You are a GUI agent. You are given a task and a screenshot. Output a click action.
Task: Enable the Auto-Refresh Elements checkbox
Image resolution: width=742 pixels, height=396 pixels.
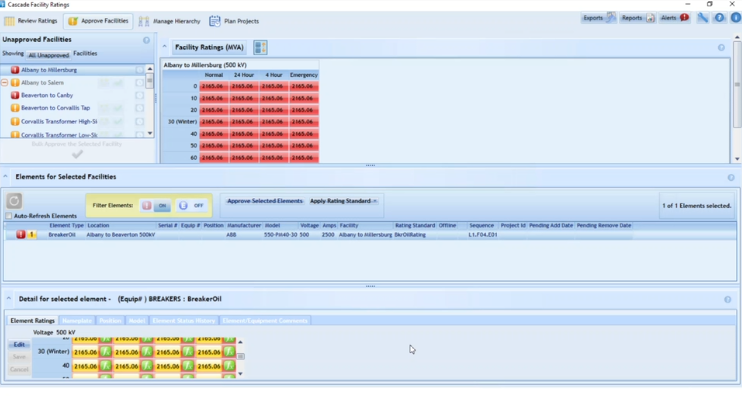(x=9, y=216)
